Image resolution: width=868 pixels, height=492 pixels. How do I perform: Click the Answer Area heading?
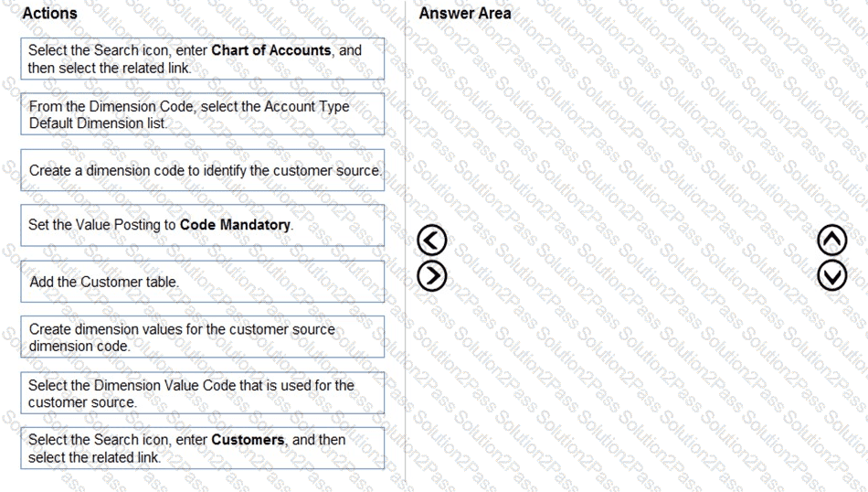point(464,14)
